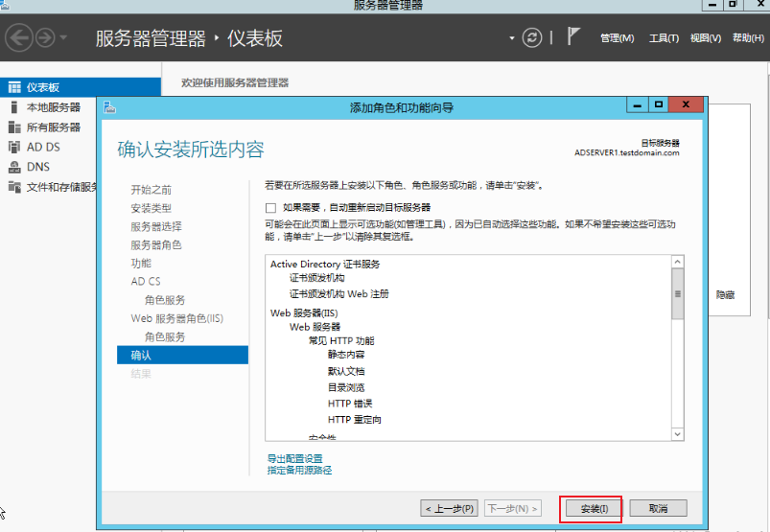Click the 安装(I) button
The height and width of the screenshot is (532, 770).
point(595,508)
